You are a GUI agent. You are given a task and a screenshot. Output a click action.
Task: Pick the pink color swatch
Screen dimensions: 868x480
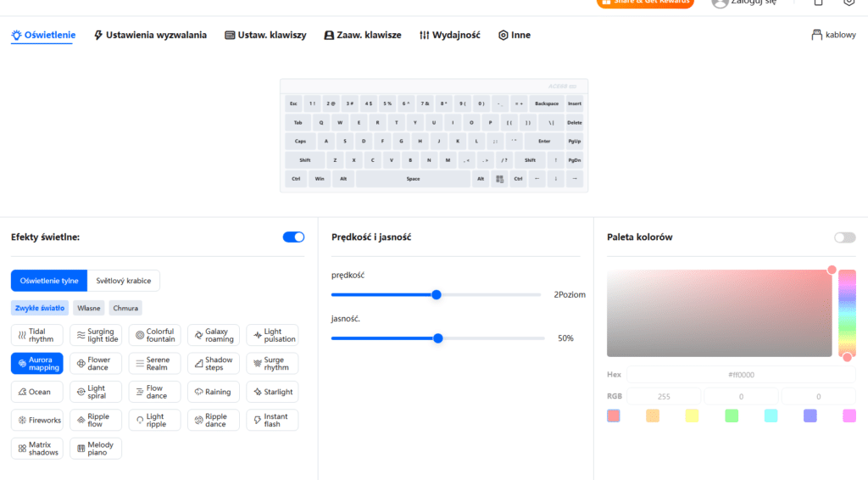click(x=849, y=416)
